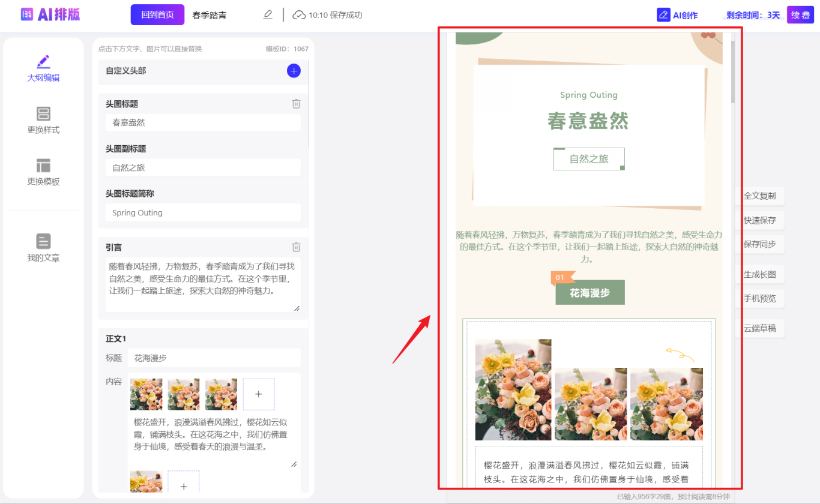Open 更换模板 template switcher in sidebar
Image resolution: width=820 pixels, height=504 pixels.
tap(43, 172)
